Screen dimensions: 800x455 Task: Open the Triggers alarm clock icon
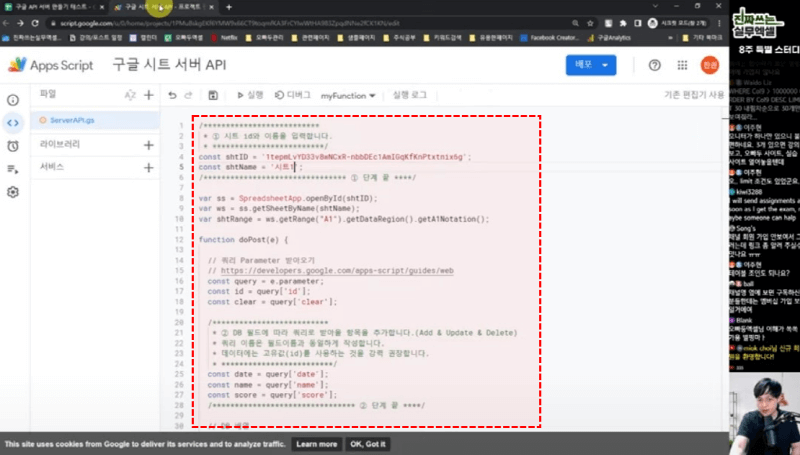tap(13, 146)
